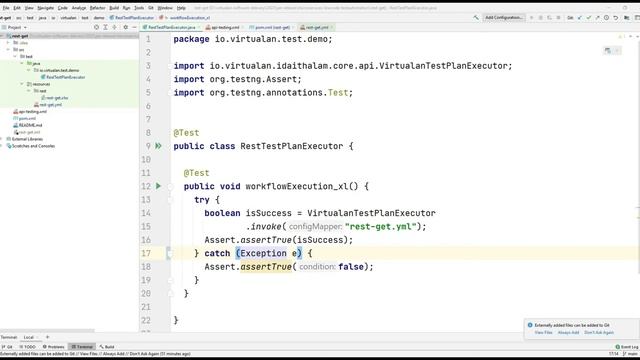Open the TODO tool window
The image size is (640, 360).
pos(27,347)
